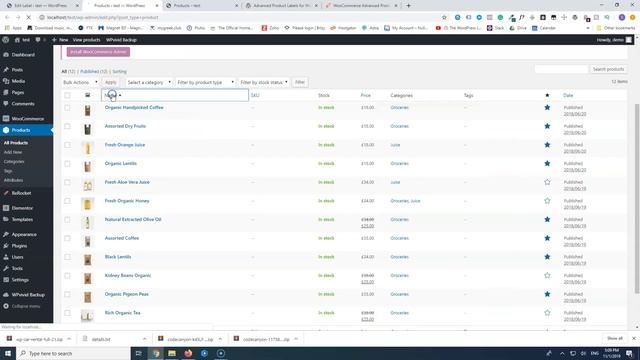Open the Black Lentils product link

click(x=118, y=257)
